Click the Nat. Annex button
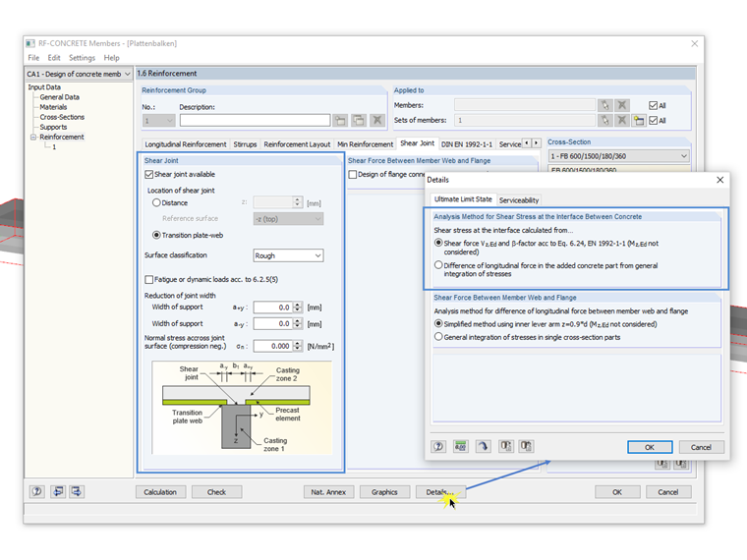 pos(328,492)
